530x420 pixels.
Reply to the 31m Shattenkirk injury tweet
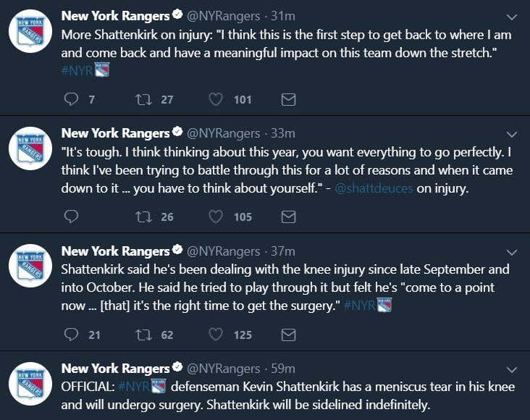(x=71, y=99)
